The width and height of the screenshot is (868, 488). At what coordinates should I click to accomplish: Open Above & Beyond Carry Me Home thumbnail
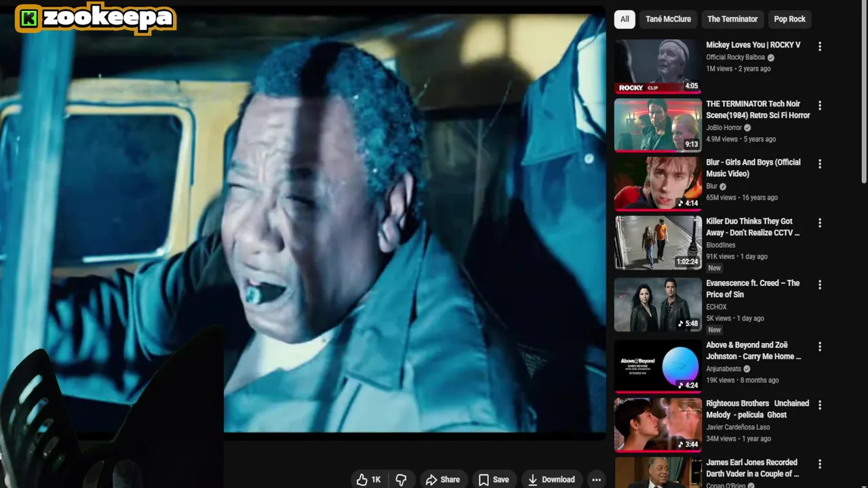click(658, 366)
